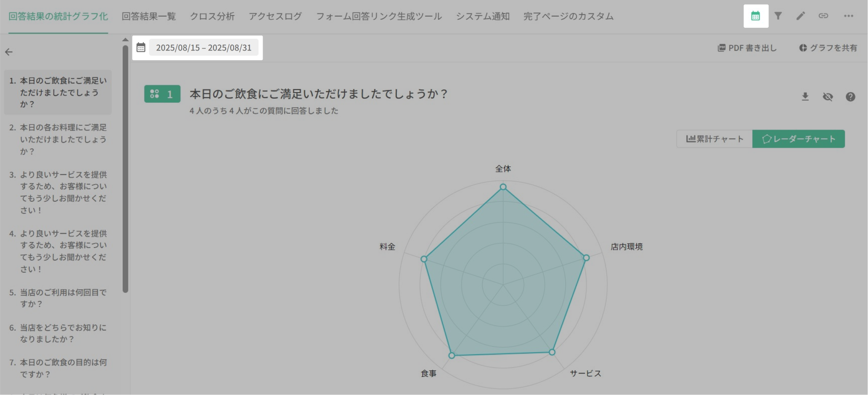The height and width of the screenshot is (395, 868).
Task: Select sidebar question 3 より良いサービス
Action: (x=58, y=192)
